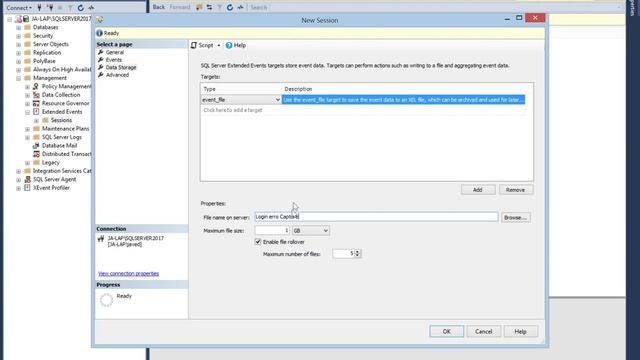Click the Maximum file size field
This screenshot has height=360, width=640.
click(x=272, y=231)
